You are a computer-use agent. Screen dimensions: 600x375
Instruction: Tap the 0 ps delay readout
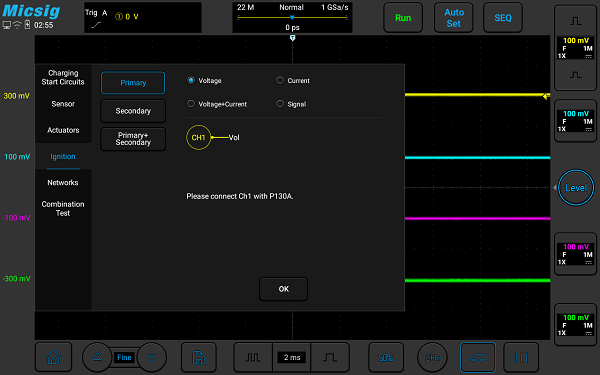click(292, 28)
